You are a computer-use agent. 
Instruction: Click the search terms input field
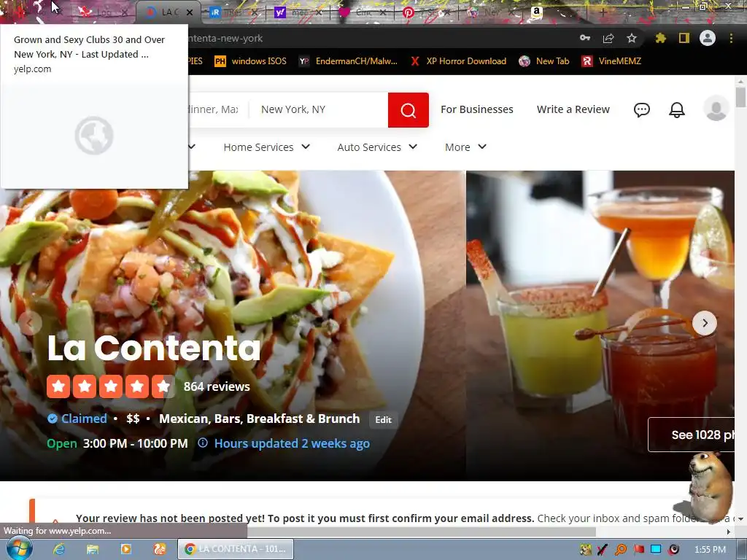tap(218, 109)
